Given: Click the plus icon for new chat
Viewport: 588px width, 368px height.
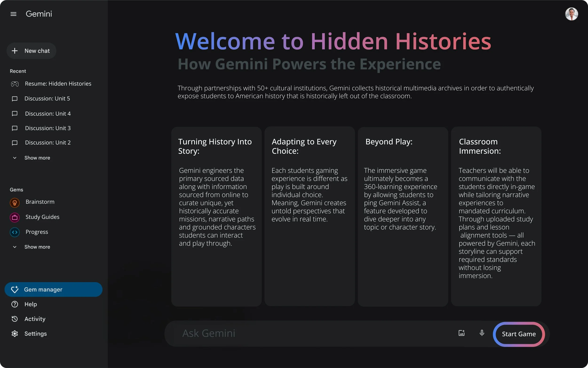Looking at the screenshot, I should pos(15,51).
